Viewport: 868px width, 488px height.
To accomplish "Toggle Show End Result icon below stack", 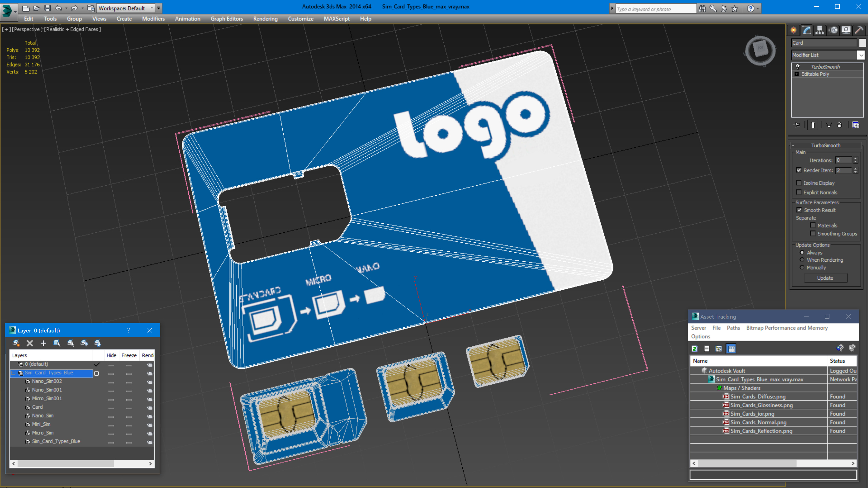I will 813,125.
